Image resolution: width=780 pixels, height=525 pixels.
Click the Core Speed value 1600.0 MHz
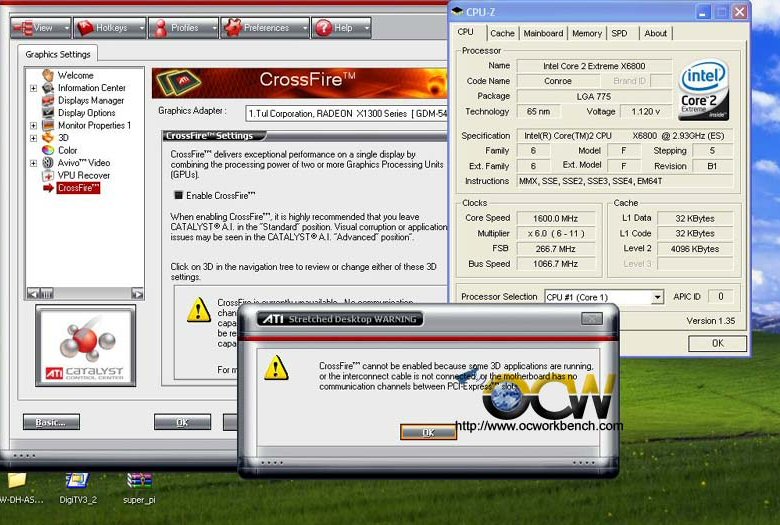556,218
